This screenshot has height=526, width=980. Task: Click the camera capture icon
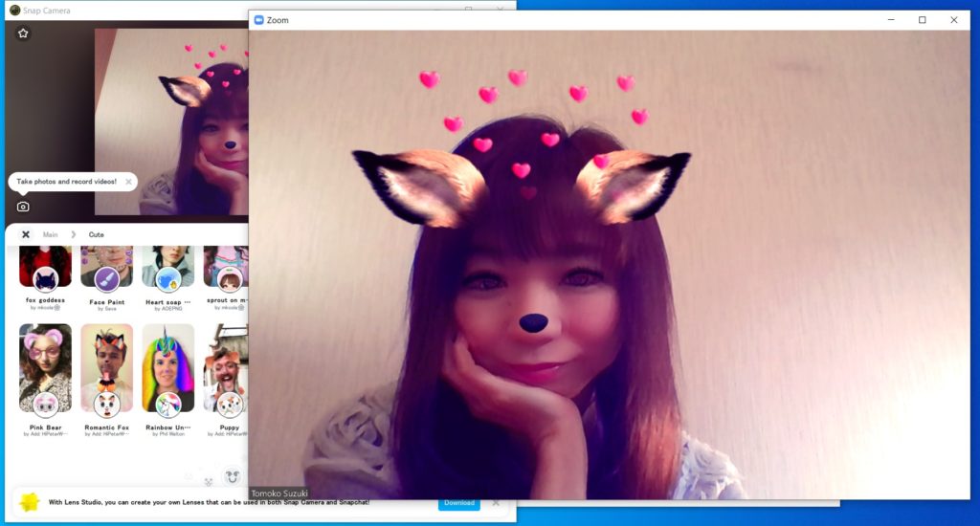pos(23,207)
